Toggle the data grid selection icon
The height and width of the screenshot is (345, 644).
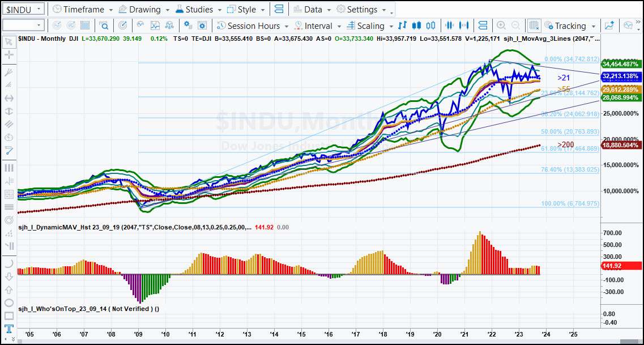(x=534, y=25)
